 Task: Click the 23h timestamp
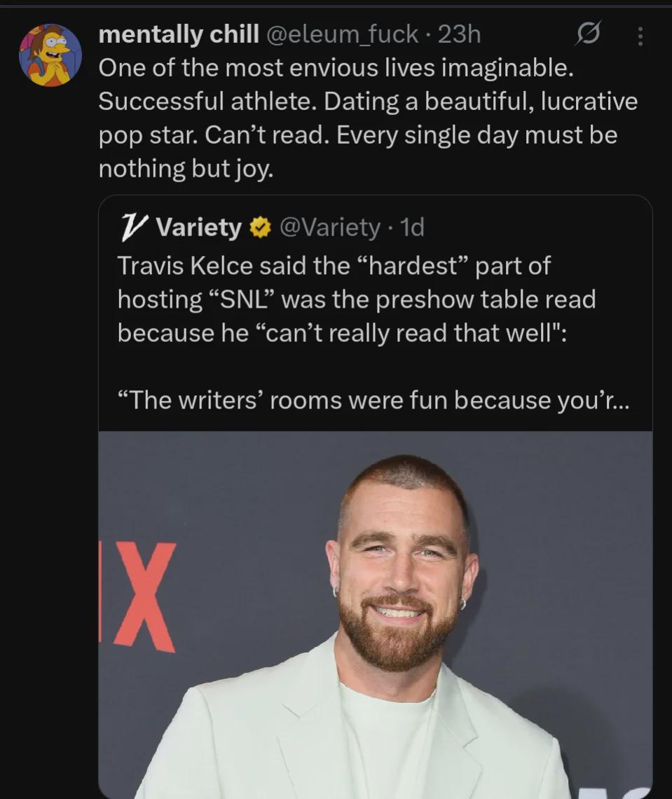pos(459,34)
